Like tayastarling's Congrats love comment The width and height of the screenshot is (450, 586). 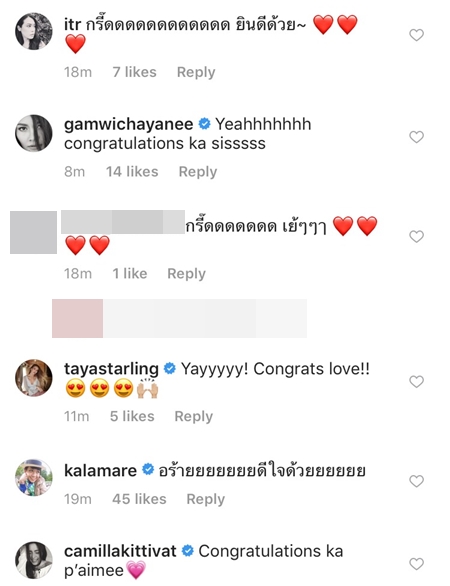click(416, 382)
